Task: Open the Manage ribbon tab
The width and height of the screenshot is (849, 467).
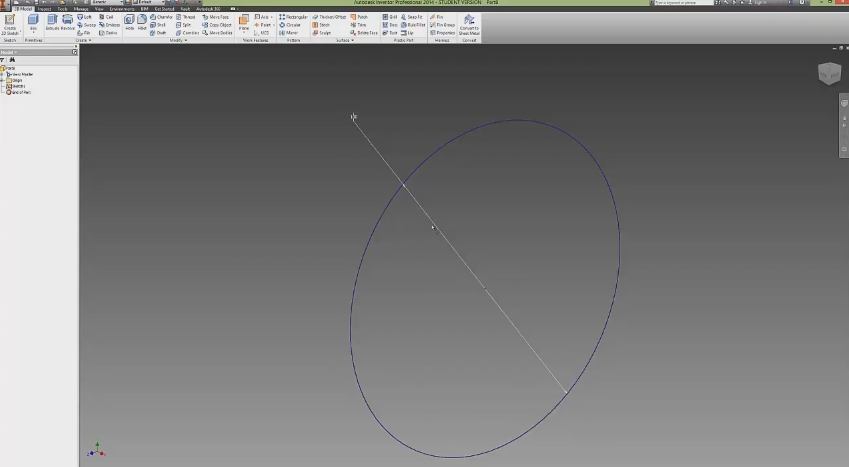Action: tap(81, 9)
